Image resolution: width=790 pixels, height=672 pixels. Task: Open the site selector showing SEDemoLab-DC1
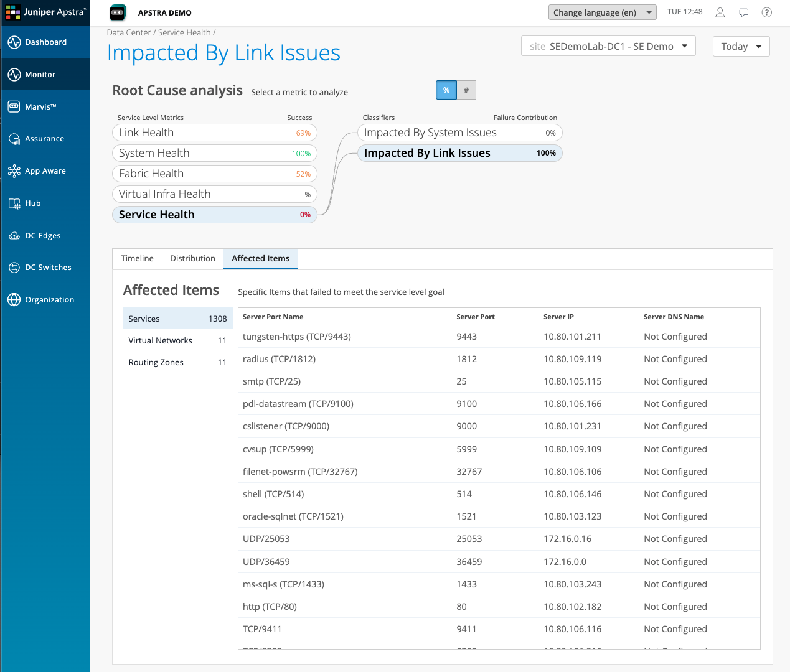point(608,45)
